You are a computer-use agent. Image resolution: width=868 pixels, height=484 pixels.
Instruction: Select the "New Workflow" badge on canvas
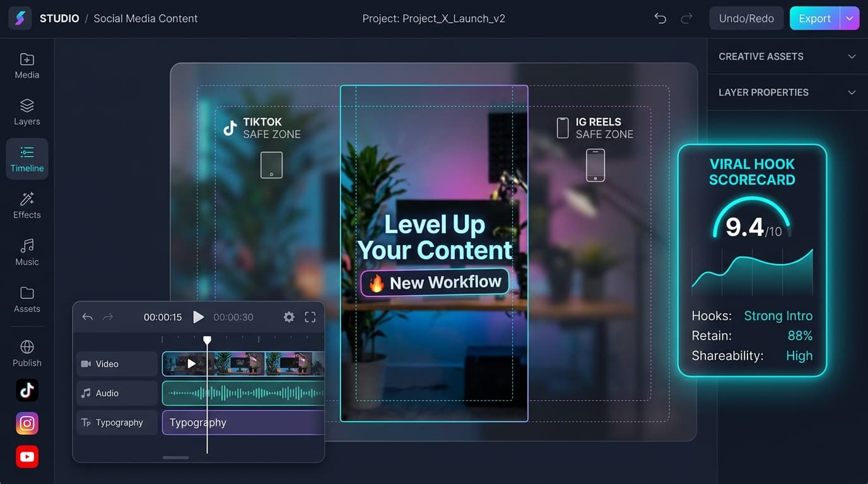pos(435,282)
